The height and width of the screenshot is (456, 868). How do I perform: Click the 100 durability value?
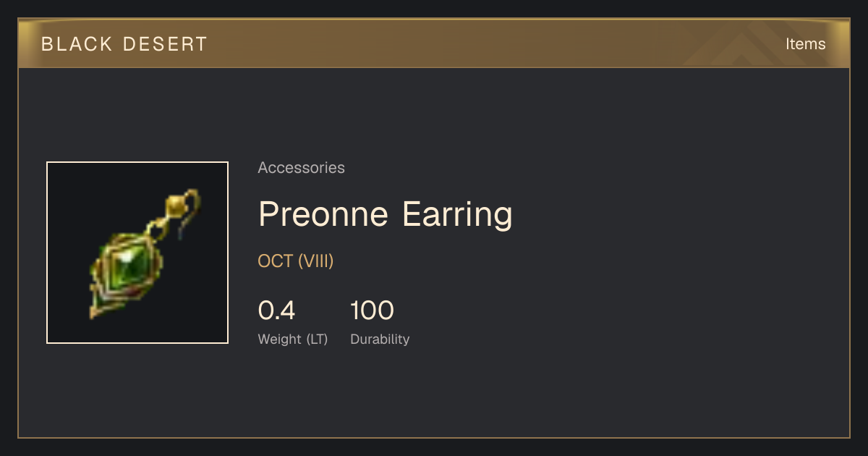372,311
